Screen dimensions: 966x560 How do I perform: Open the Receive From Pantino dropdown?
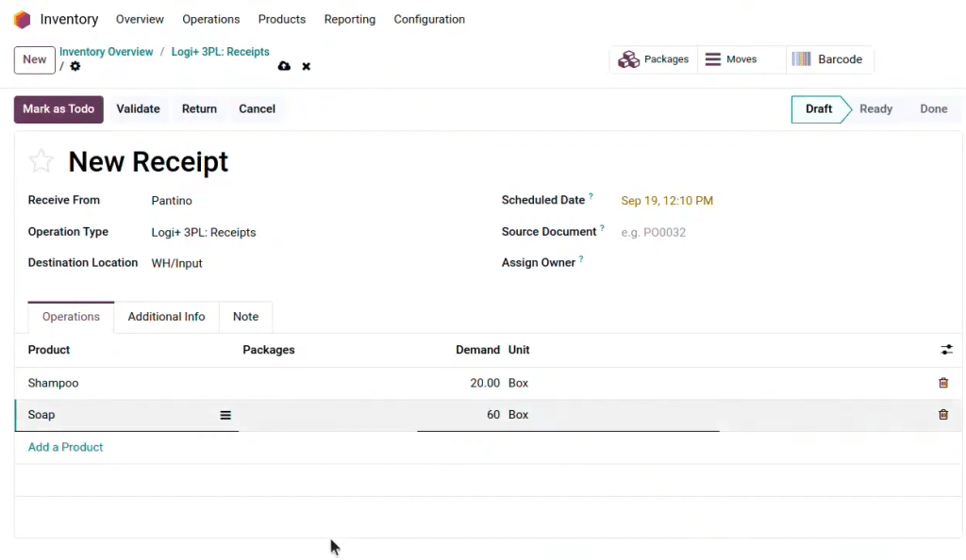(311, 201)
